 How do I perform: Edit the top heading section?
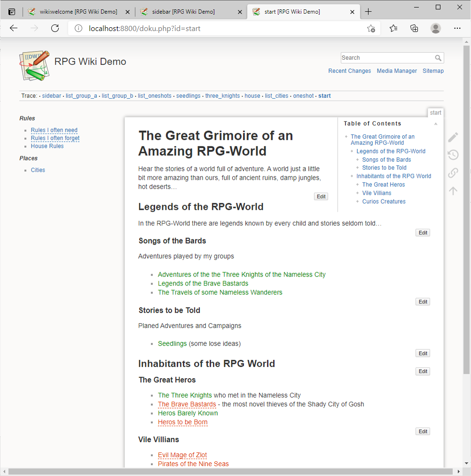[x=321, y=197]
